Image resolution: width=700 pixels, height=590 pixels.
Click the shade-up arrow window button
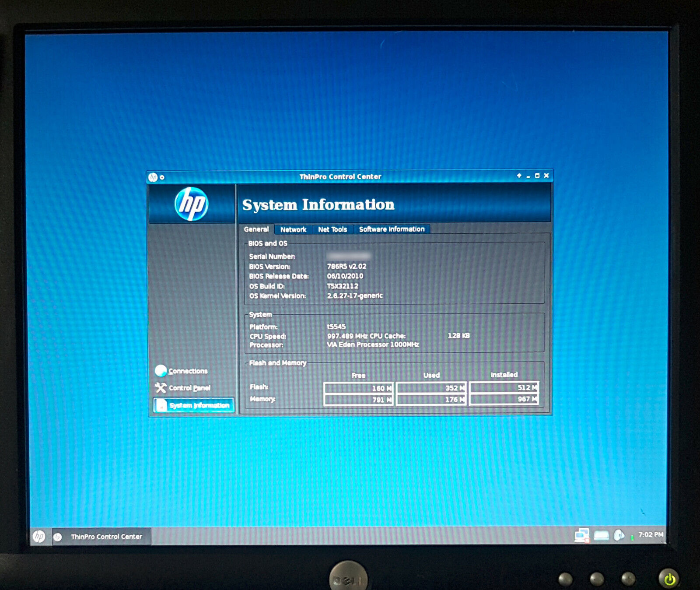pyautogui.click(x=519, y=176)
